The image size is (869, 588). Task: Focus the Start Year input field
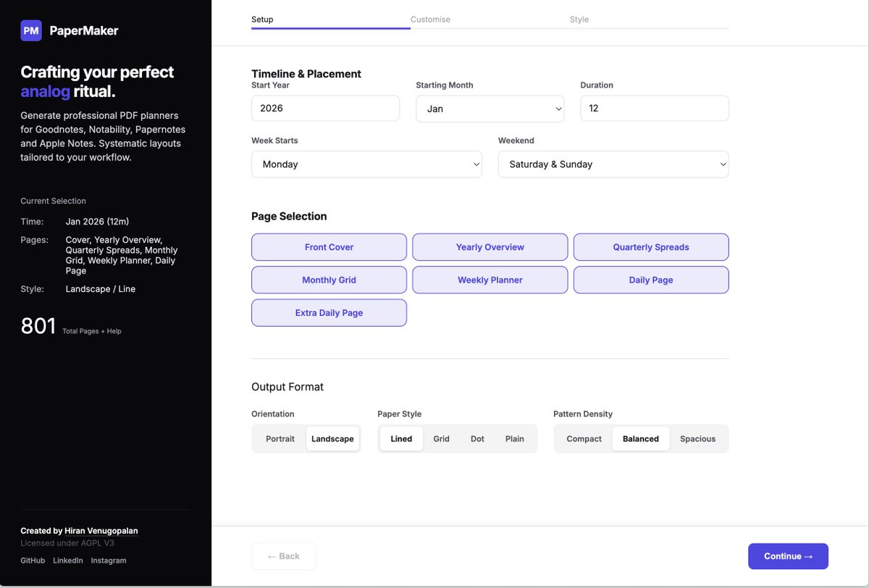click(x=325, y=108)
